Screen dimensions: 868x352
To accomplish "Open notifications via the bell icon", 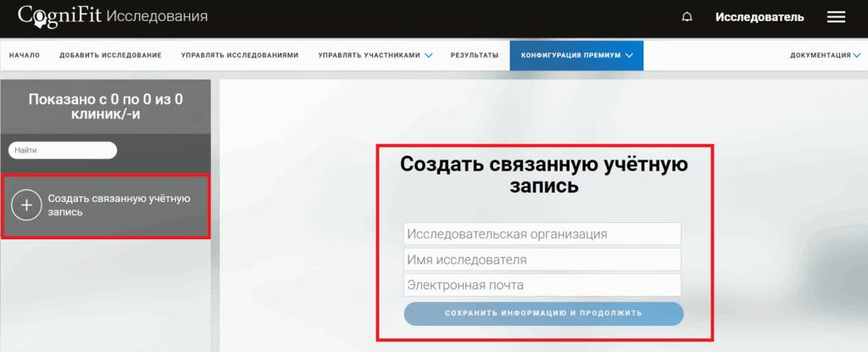I will [x=687, y=17].
